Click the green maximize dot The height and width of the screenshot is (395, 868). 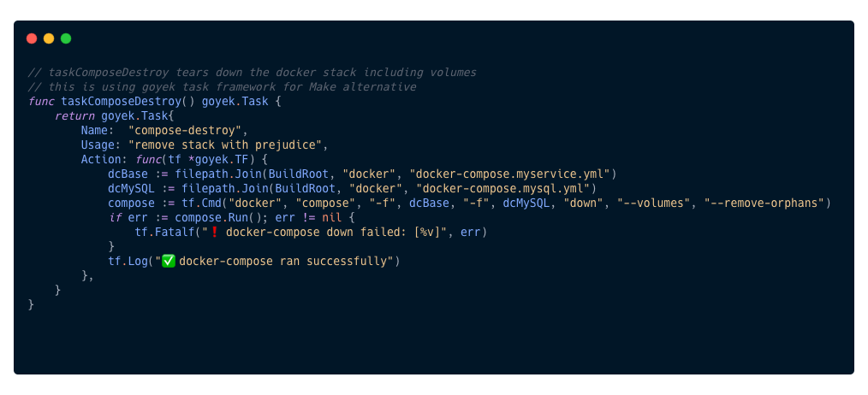point(66,38)
